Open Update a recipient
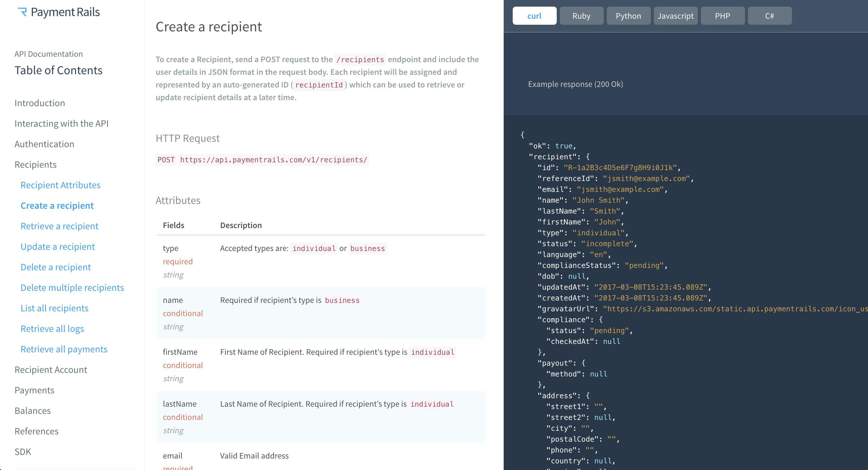The width and height of the screenshot is (868, 470). 58,246
